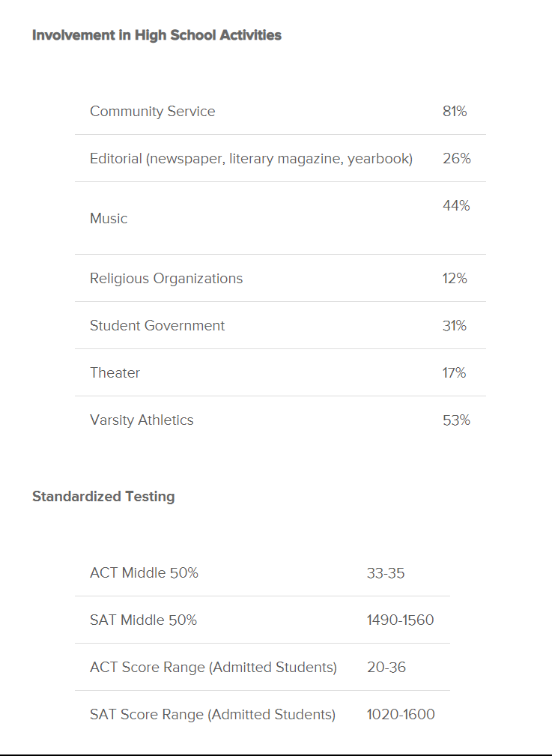The image size is (552, 756).
Task: Click the Standardized Testing heading
Action: (x=103, y=497)
